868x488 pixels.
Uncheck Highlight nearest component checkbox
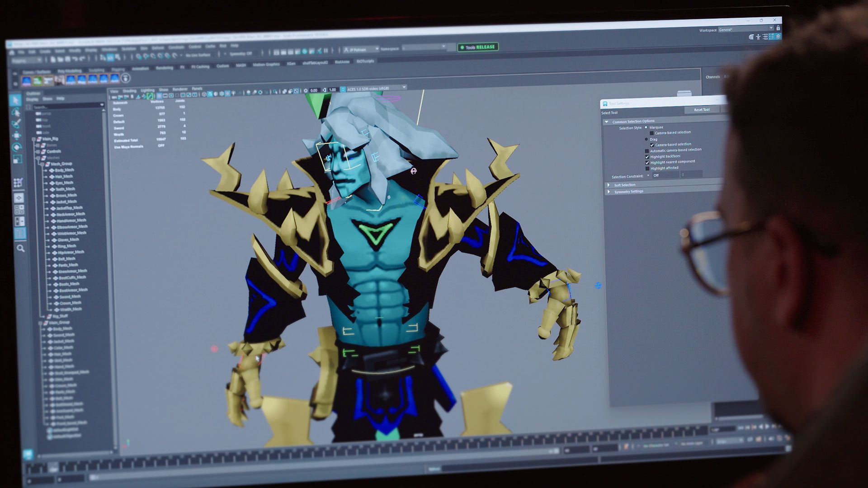[647, 163]
